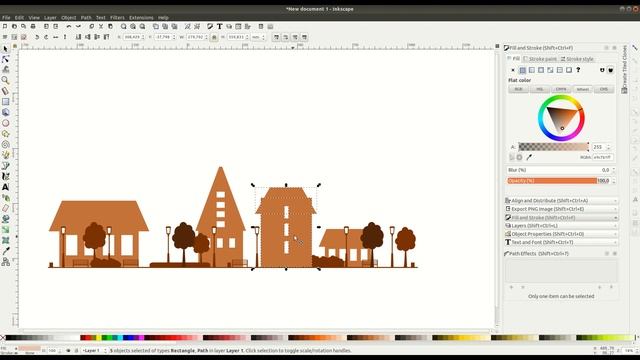640x360 pixels.
Task: Expand Text and Font panel
Action: pyautogui.click(x=561, y=242)
